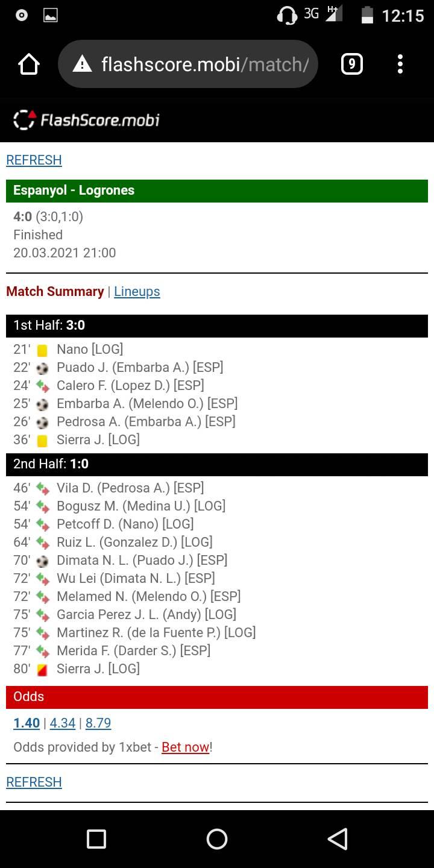
Task: Tap the flashscore.mobi URL address bar
Action: pos(188,64)
